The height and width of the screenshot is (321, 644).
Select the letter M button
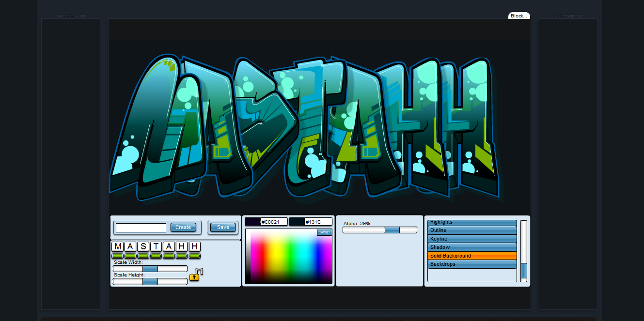118,246
